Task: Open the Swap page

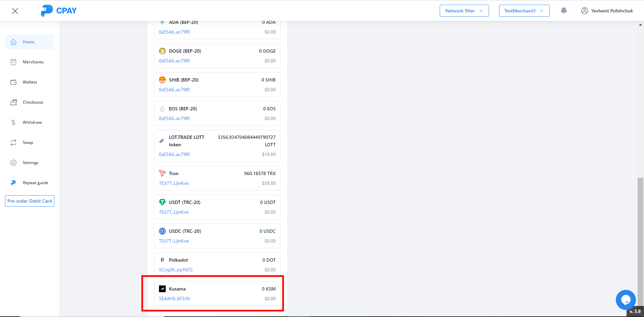Action: (28, 143)
